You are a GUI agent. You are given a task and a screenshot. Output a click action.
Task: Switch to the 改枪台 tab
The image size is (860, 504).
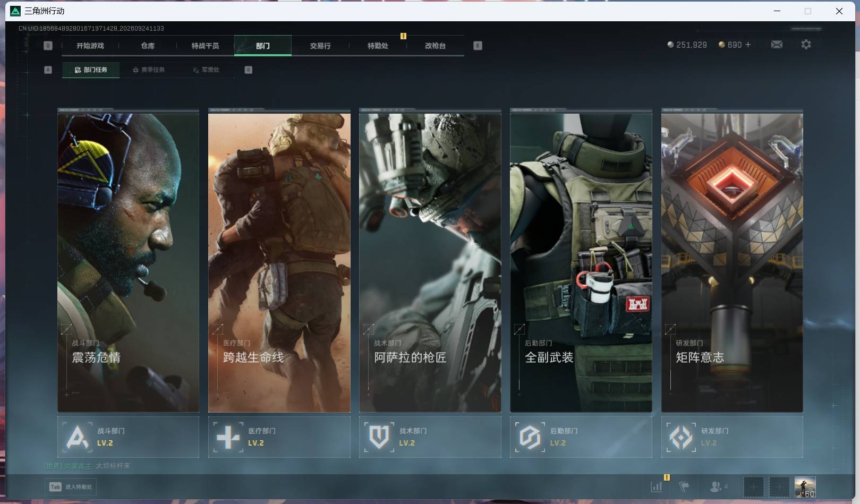click(x=435, y=46)
